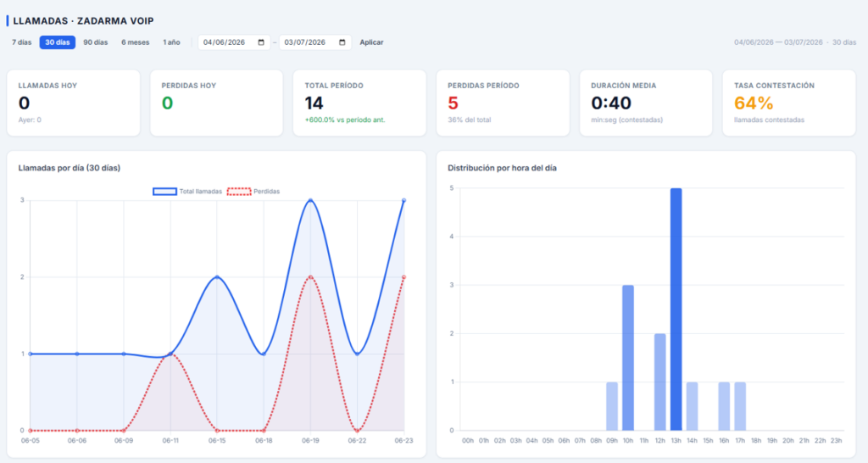Click the end date field 03/07/2026
This screenshot has width=868, height=463.
pyautogui.click(x=315, y=42)
